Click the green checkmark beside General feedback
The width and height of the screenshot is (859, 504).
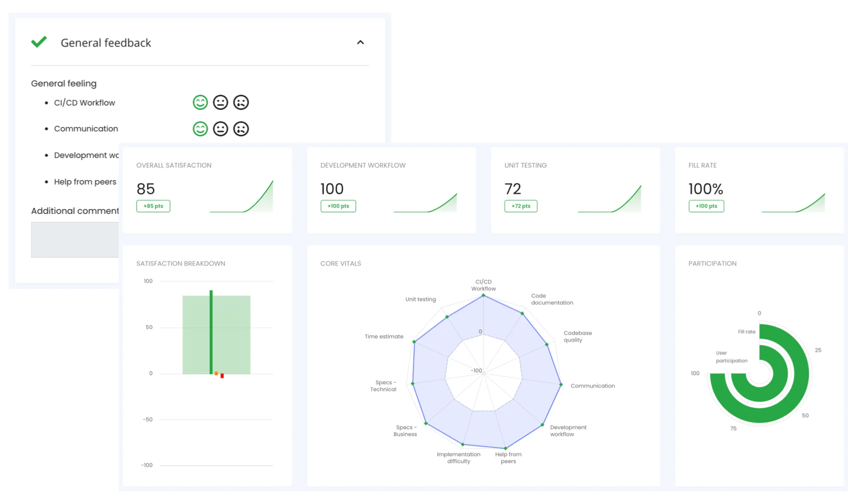coord(39,42)
